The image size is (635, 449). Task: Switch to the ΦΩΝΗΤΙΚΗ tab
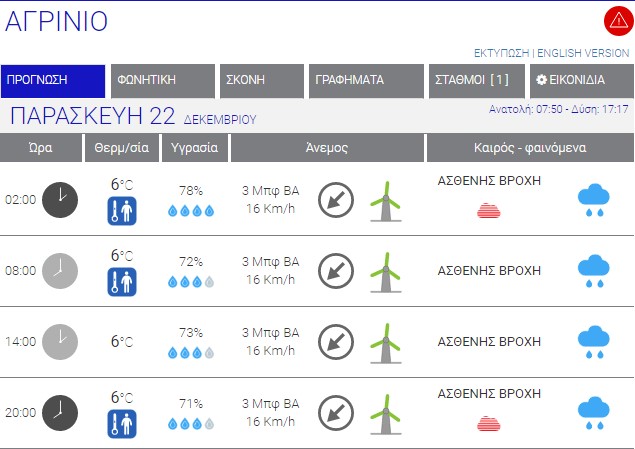162,81
